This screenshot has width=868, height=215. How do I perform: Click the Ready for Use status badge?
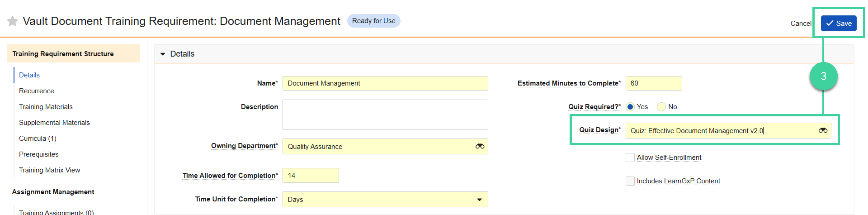[374, 21]
